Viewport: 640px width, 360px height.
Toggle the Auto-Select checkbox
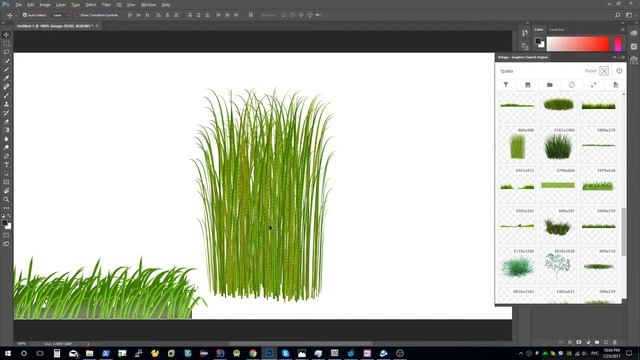24,15
